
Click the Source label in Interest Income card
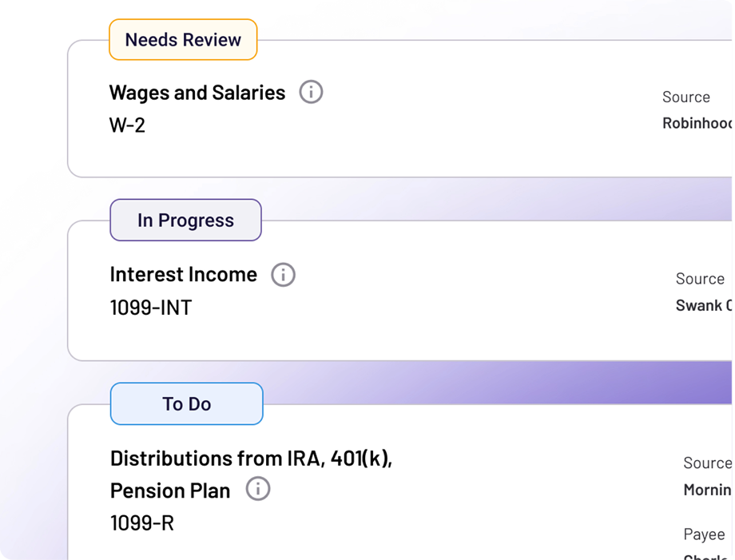point(700,279)
